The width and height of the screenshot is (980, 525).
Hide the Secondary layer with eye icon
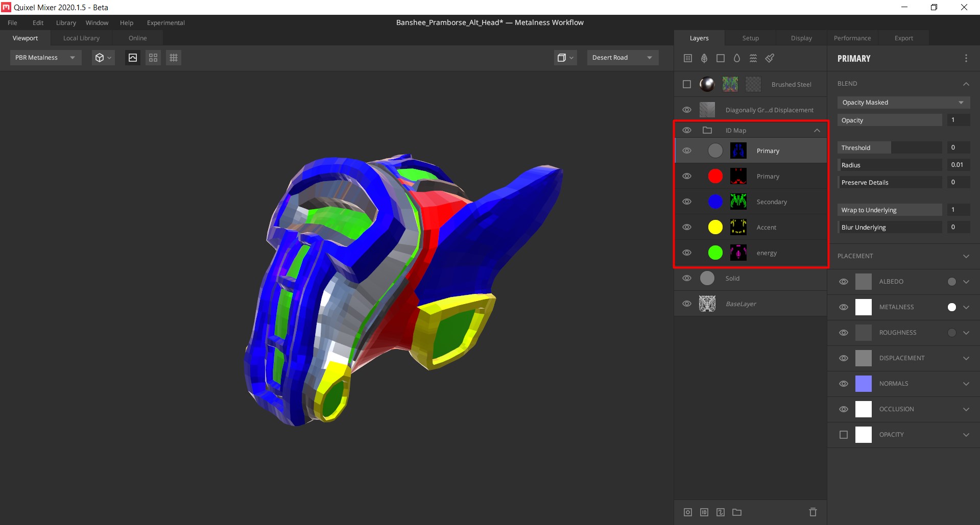click(x=687, y=202)
